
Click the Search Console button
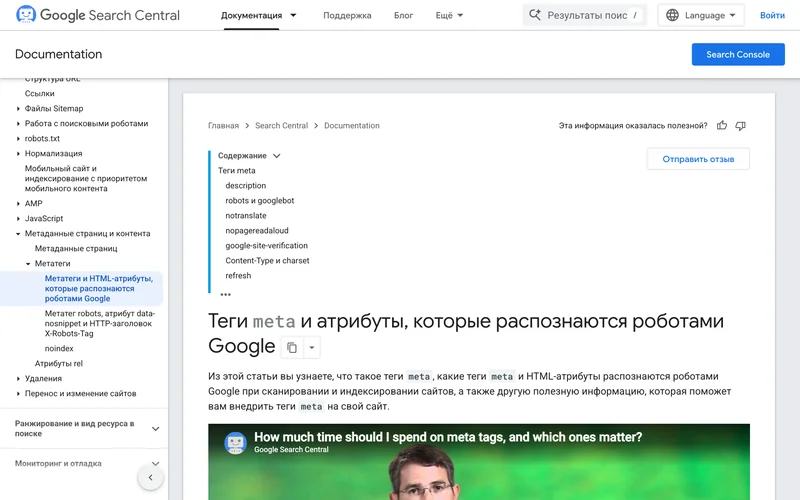pos(738,54)
